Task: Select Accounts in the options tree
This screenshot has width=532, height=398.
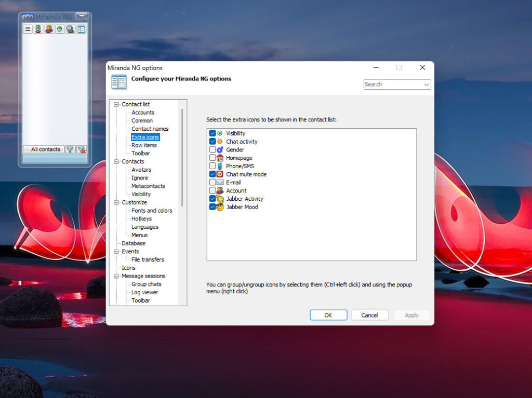Action: (x=143, y=113)
